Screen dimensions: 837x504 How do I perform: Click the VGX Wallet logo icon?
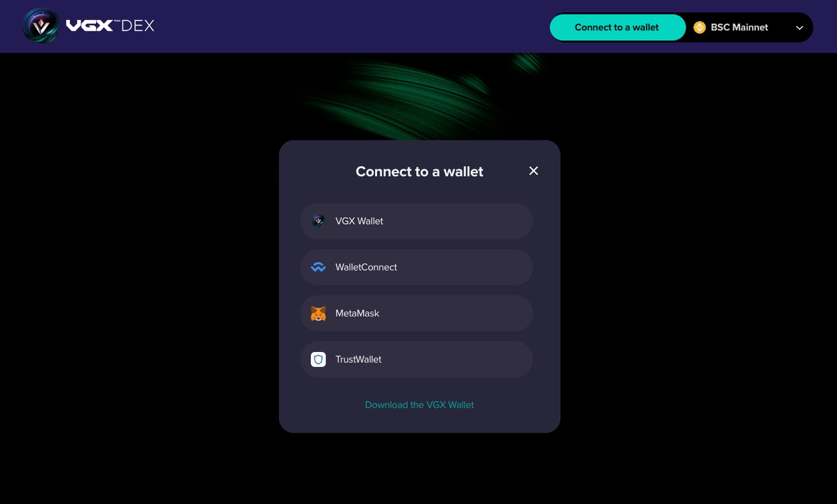click(318, 221)
